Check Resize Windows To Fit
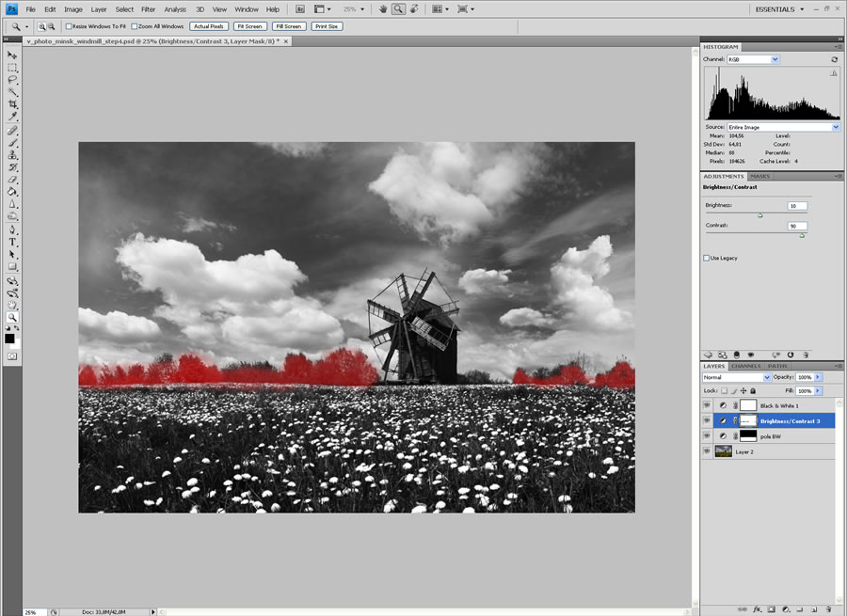The height and width of the screenshot is (616, 847). tap(69, 26)
